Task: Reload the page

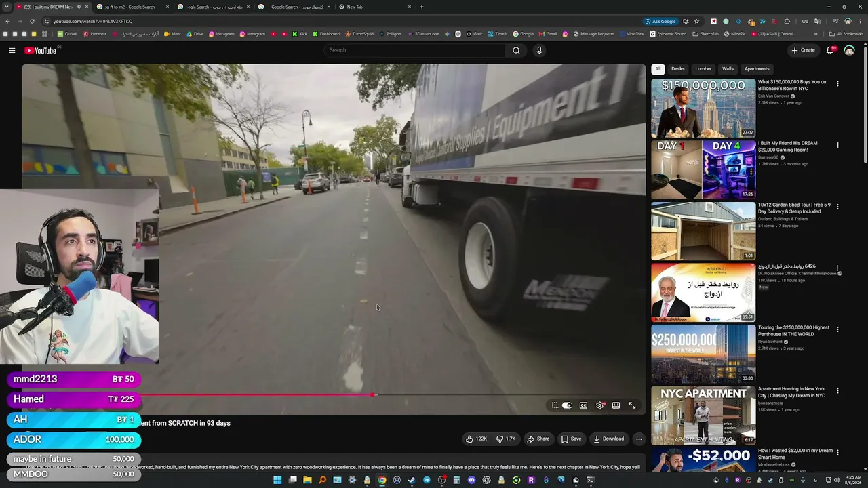Action: point(32,21)
